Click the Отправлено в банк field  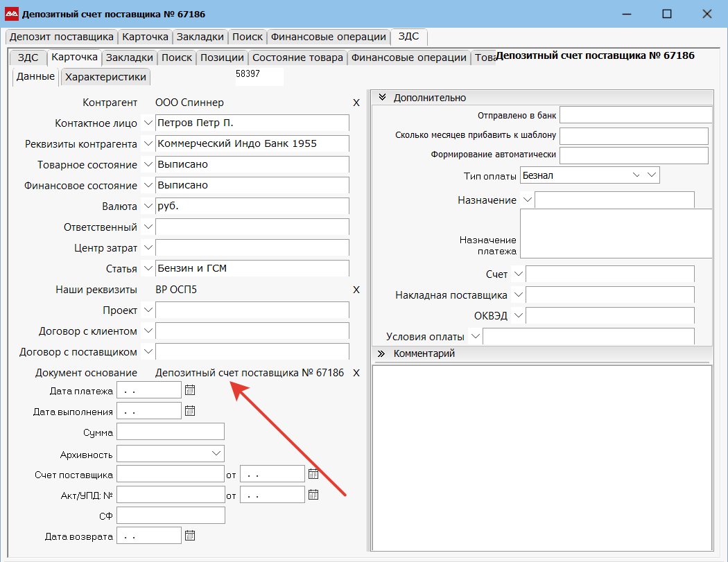pyautogui.click(x=636, y=115)
